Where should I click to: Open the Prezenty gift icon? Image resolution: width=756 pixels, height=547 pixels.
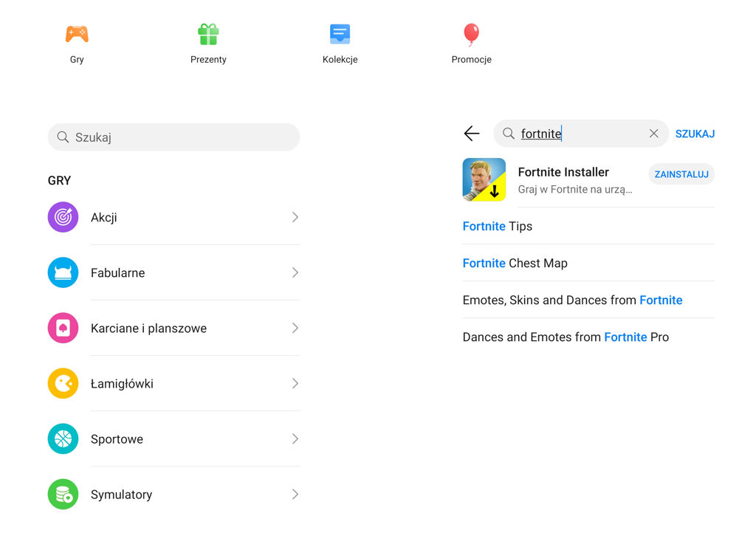[x=208, y=34]
